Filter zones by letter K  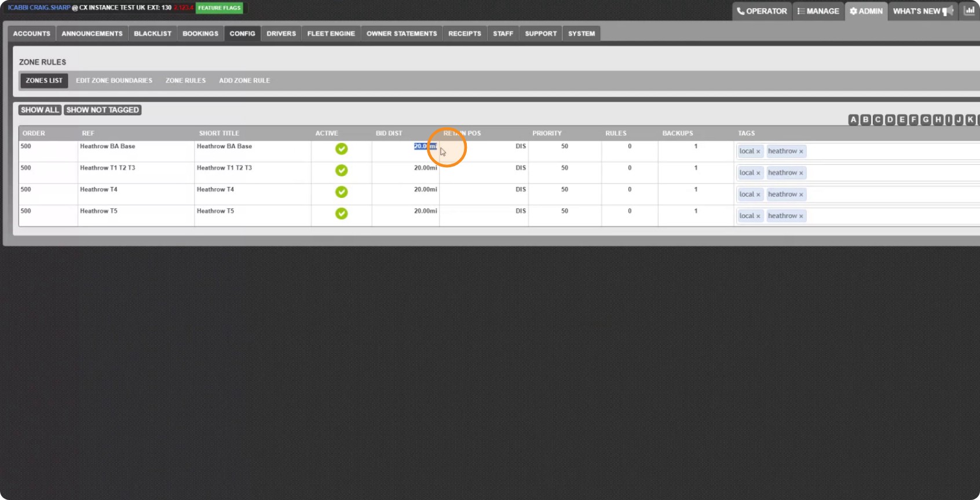point(971,120)
